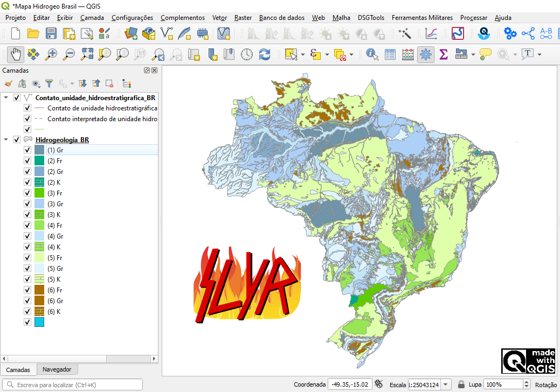Image resolution: width=560 pixels, height=392 pixels.
Task: Select the Map Tips speech bubble icon
Action: [486, 54]
